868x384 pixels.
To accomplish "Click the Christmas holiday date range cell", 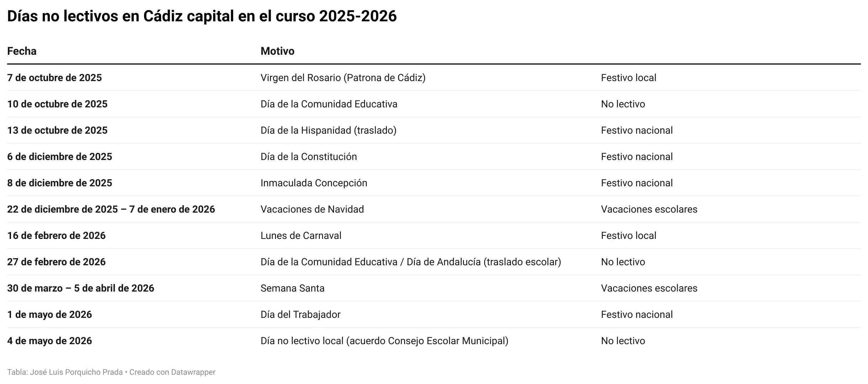I will click(x=111, y=209).
